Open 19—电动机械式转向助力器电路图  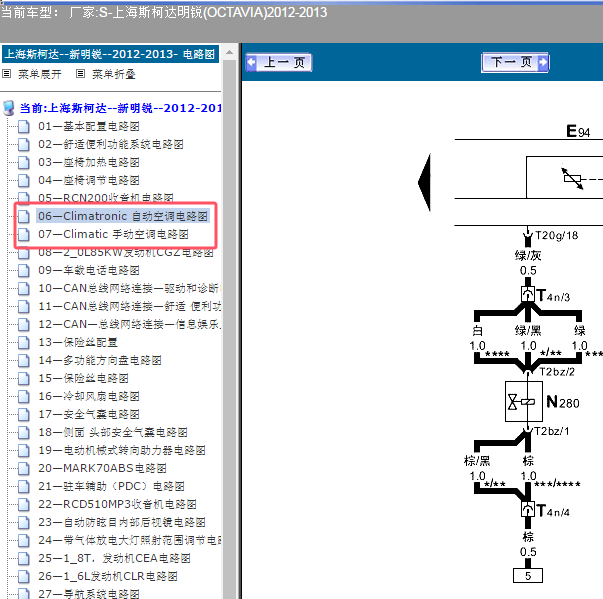pos(122,450)
